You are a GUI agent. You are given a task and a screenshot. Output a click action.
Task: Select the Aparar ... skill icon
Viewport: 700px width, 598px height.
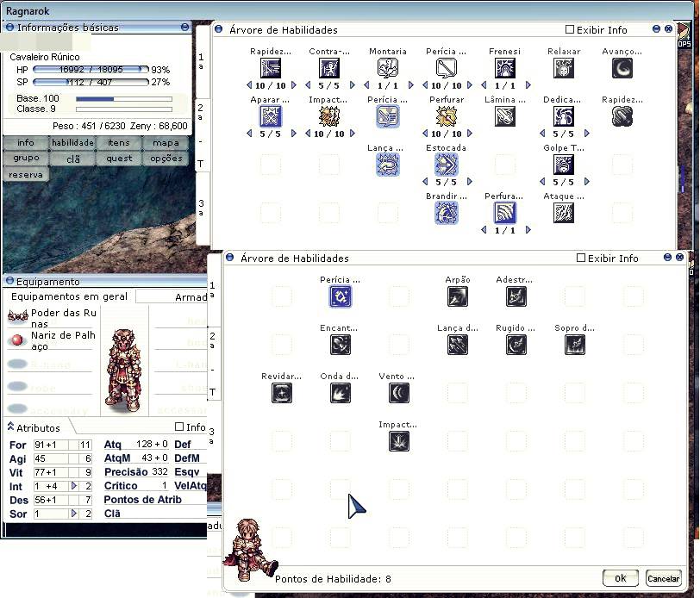pyautogui.click(x=271, y=116)
